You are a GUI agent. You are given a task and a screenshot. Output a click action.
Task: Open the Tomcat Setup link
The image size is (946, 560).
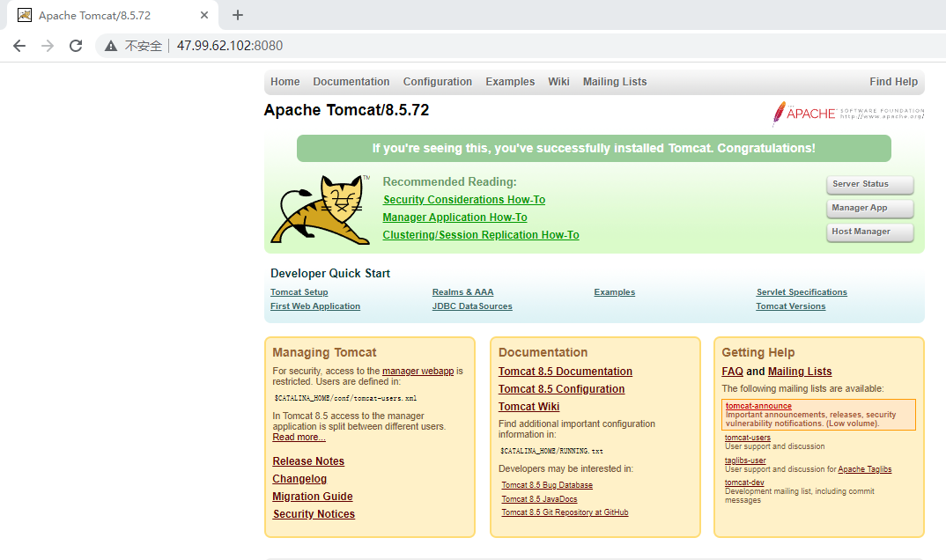(x=299, y=291)
